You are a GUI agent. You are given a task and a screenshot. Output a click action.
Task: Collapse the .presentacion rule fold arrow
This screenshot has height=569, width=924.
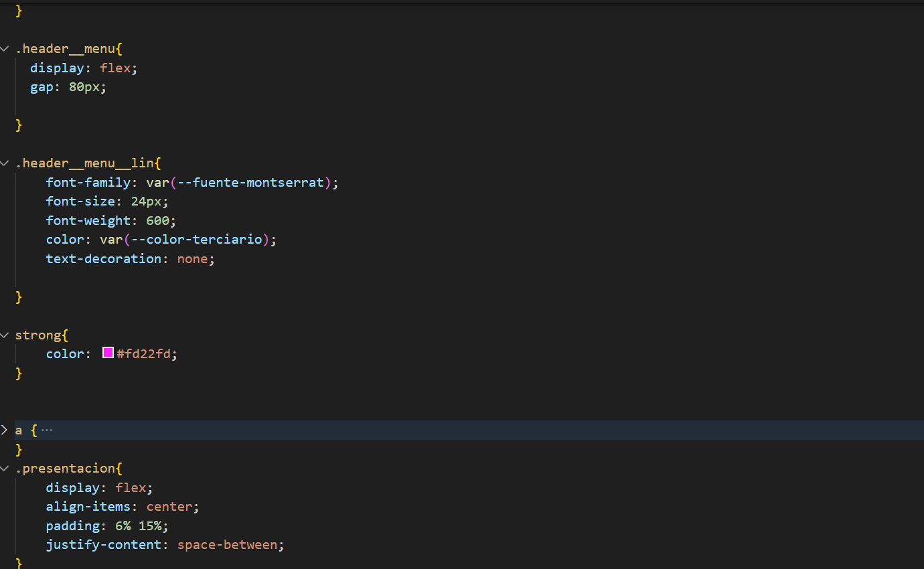pyautogui.click(x=5, y=469)
